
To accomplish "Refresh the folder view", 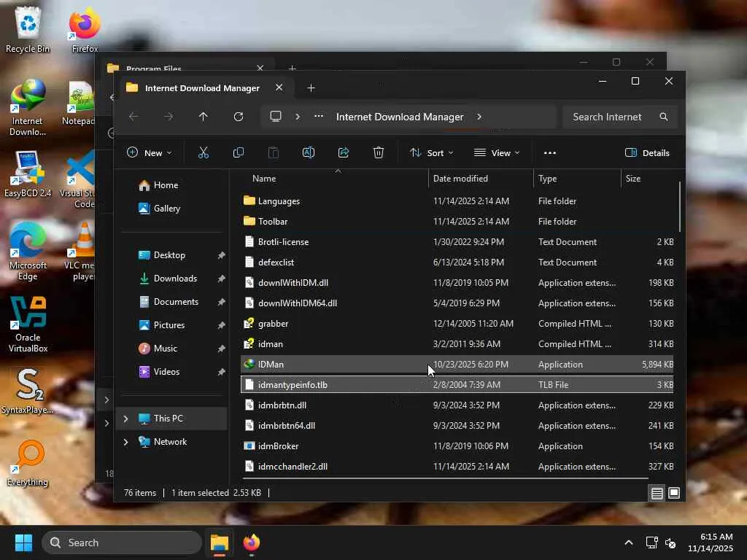I will click(239, 117).
